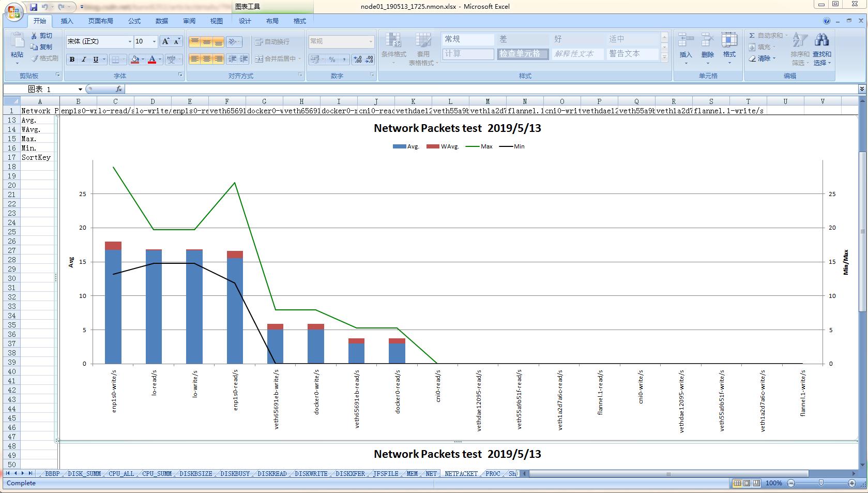Apply the 警告文本 cell style
Screen dimensions: 868x493
624,54
